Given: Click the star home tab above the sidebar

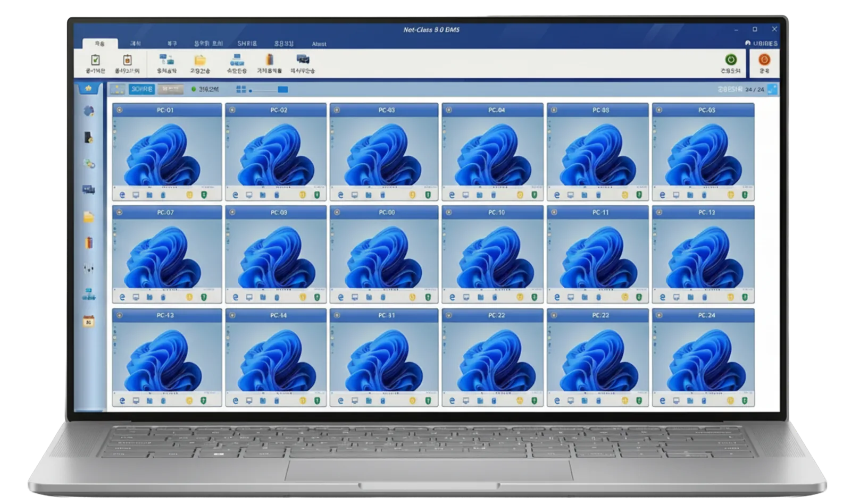Looking at the screenshot, I should point(88,88).
